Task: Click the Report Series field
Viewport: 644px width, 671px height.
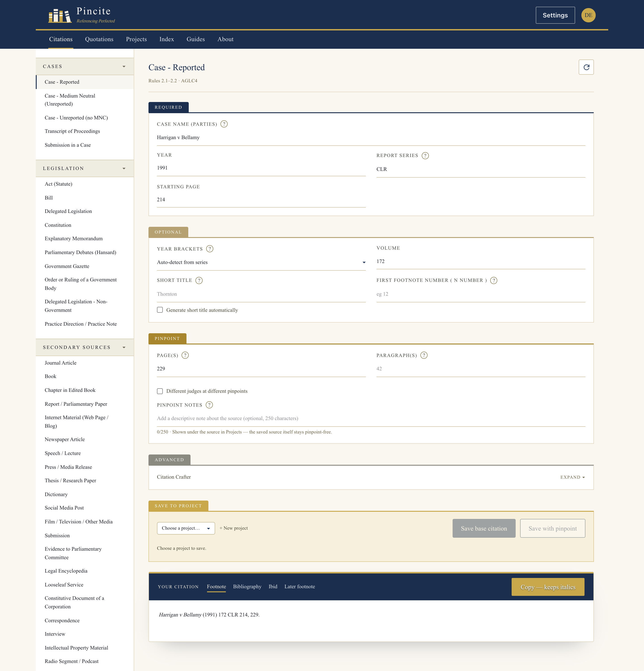Action: (481, 170)
